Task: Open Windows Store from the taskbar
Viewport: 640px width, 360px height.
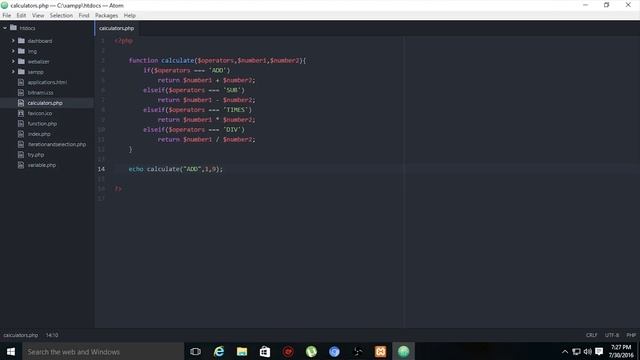Action: point(265,351)
